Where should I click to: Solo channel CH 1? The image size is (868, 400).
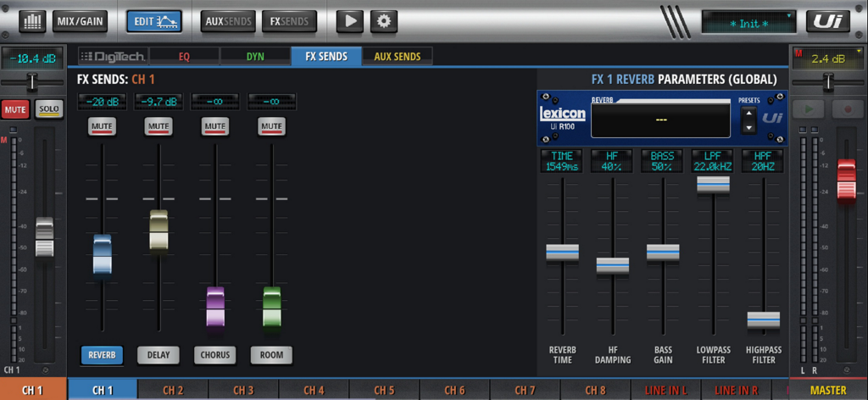(48, 109)
